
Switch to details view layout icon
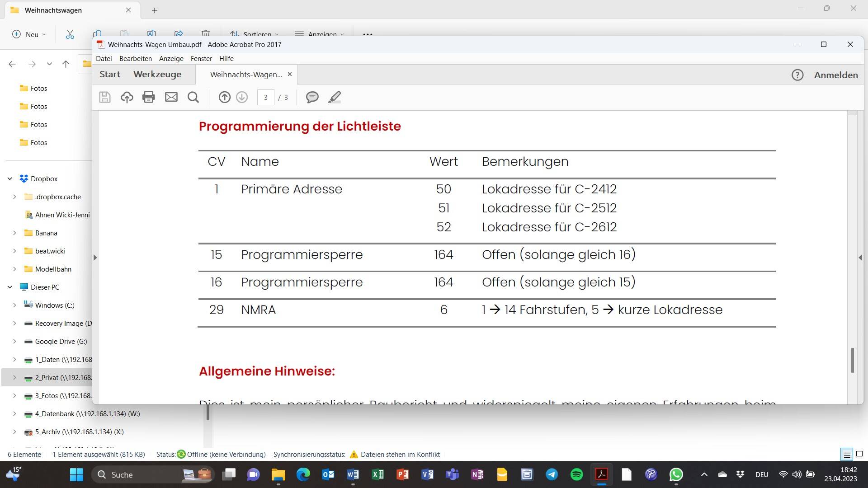click(x=847, y=455)
